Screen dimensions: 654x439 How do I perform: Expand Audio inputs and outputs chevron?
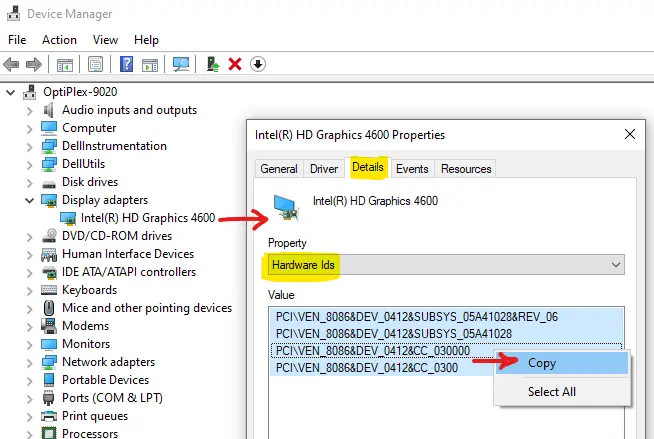(x=29, y=111)
